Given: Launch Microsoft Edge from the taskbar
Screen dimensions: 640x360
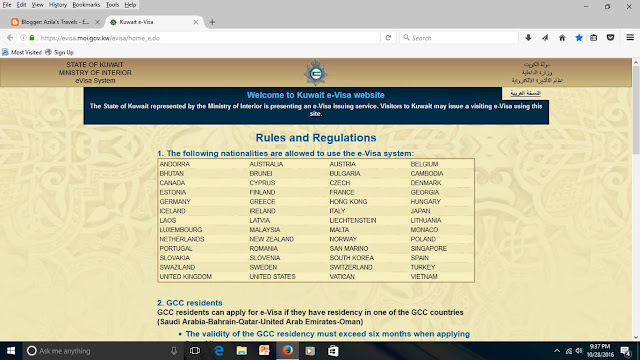Looking at the screenshot, I should coord(219,351).
